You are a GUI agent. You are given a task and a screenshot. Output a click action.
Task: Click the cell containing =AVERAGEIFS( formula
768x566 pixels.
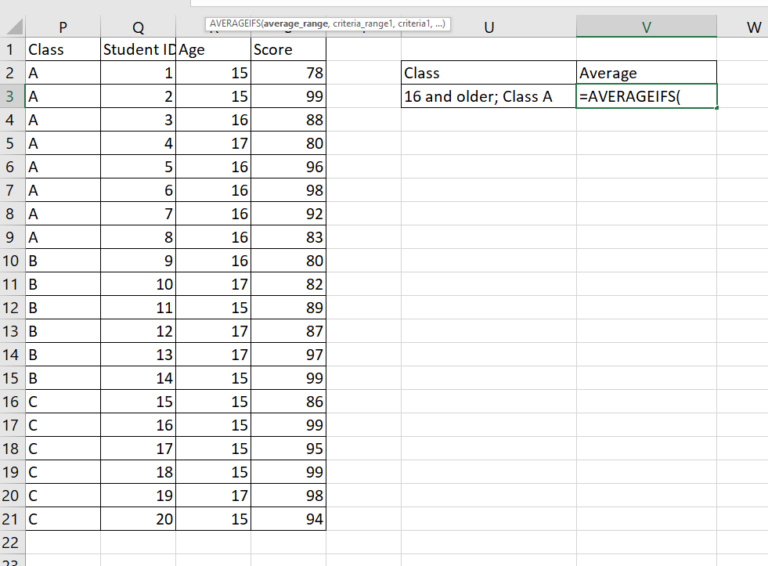pos(646,97)
